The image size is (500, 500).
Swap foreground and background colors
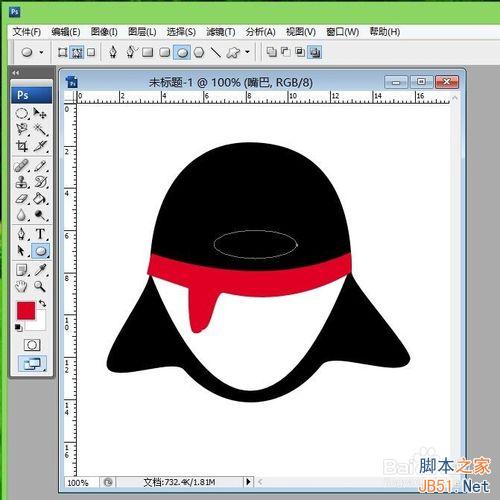tap(42, 303)
